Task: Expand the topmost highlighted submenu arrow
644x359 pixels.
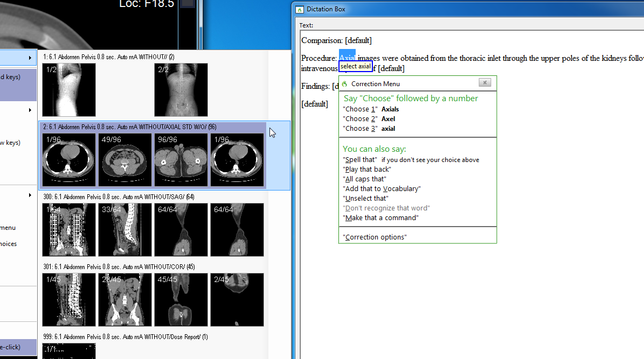Action: [x=30, y=58]
